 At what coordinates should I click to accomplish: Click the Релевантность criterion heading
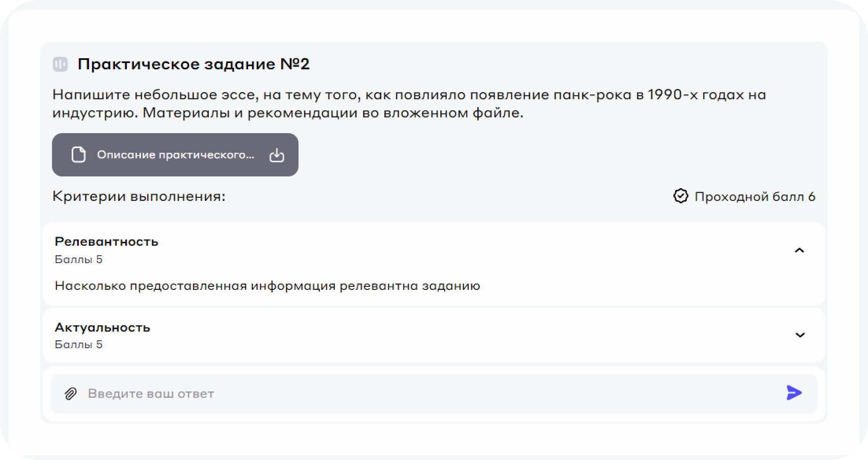[106, 241]
